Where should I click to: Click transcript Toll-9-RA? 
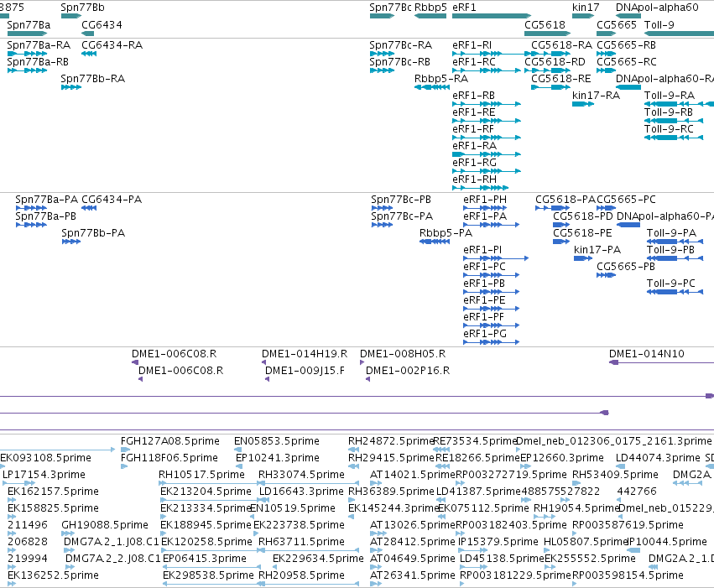pyautogui.click(x=670, y=96)
